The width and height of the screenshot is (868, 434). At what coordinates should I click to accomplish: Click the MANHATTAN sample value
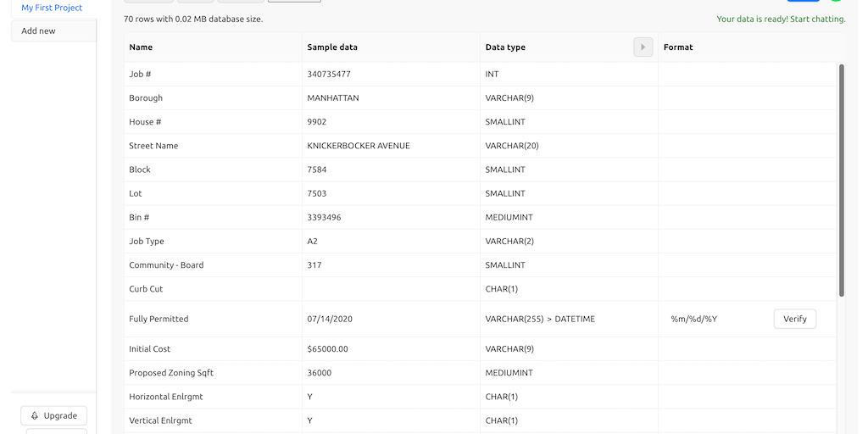(333, 98)
